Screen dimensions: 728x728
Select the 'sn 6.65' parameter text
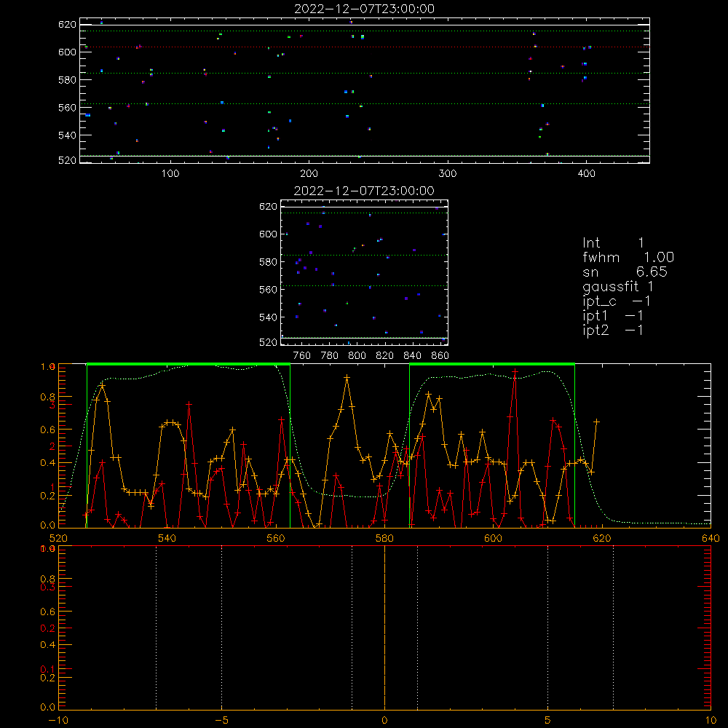coord(625,272)
